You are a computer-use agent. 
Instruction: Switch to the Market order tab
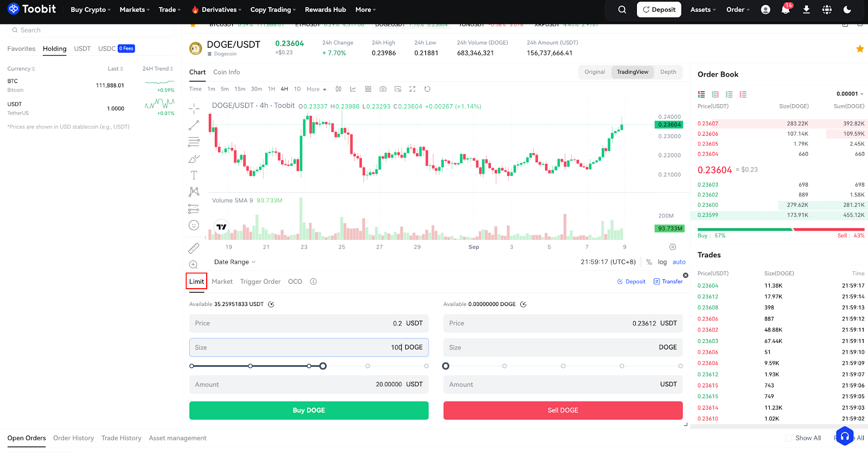[222, 282]
